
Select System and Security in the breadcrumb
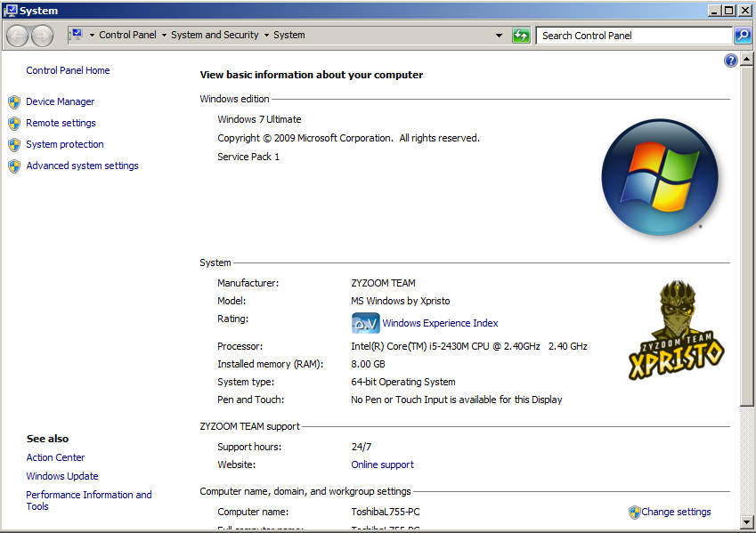point(215,36)
